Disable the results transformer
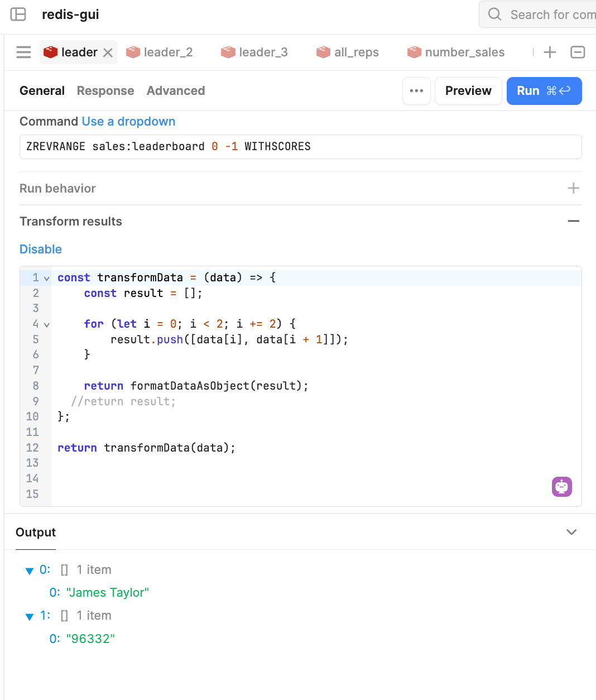This screenshot has height=700, width=596. point(41,250)
